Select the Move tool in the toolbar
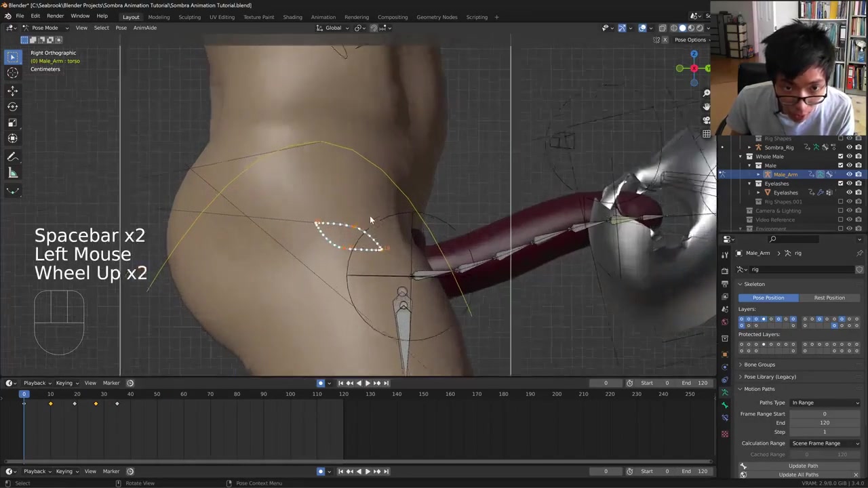The image size is (868, 488). tap(12, 90)
